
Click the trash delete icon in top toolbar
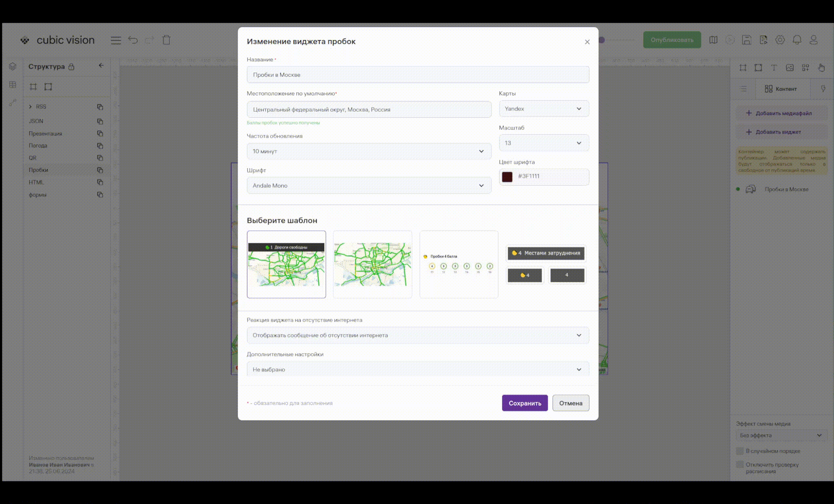pyautogui.click(x=166, y=40)
